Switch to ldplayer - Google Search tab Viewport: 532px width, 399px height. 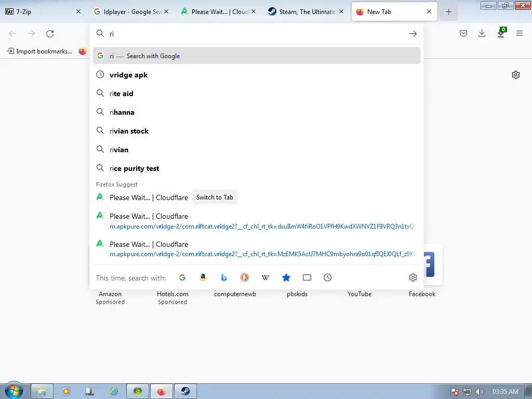pyautogui.click(x=131, y=11)
